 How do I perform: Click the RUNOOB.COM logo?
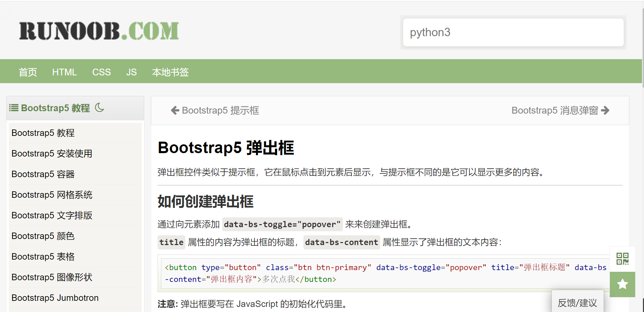(x=99, y=31)
